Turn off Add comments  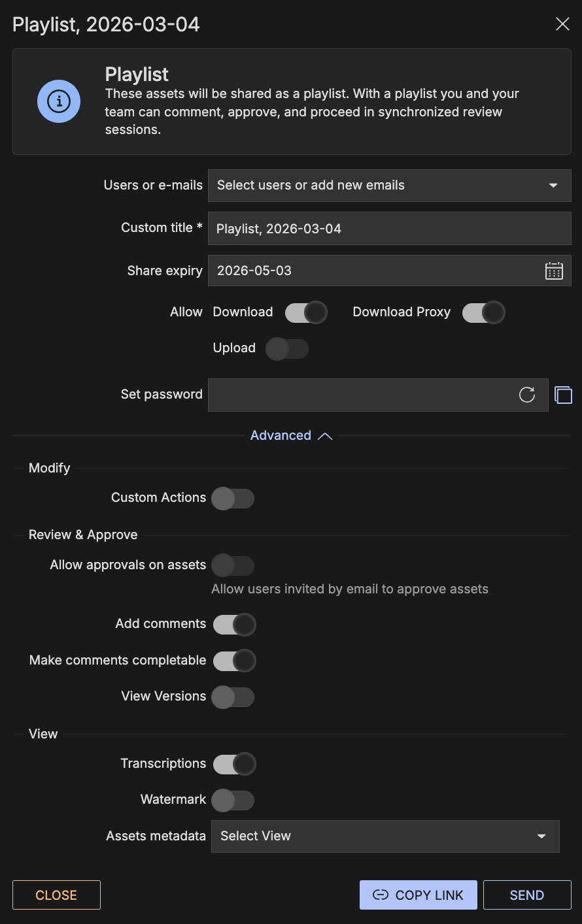[235, 624]
